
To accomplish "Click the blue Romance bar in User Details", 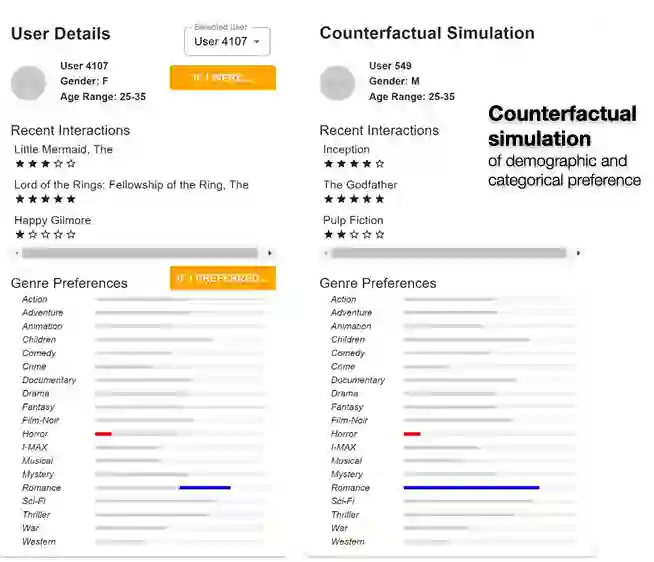I will [204, 488].
